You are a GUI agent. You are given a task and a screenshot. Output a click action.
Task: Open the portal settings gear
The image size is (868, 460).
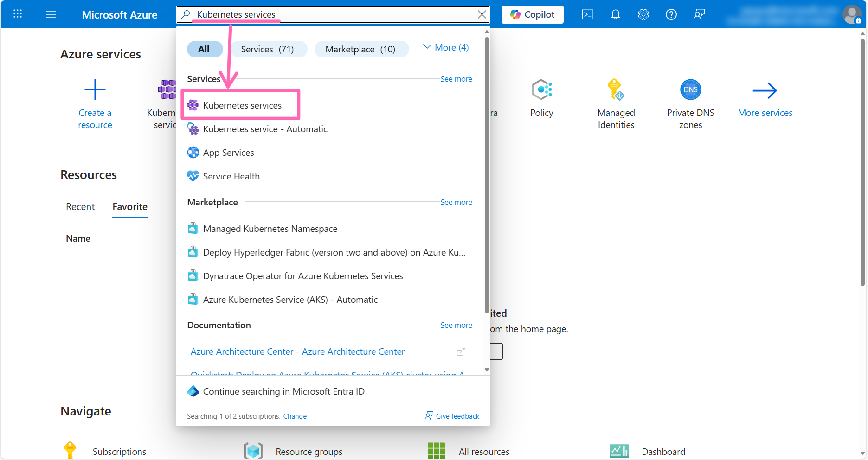pyautogui.click(x=643, y=15)
